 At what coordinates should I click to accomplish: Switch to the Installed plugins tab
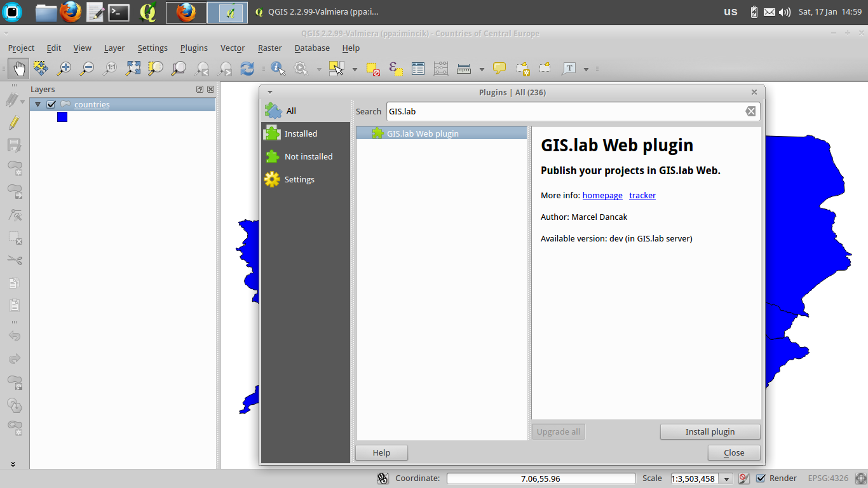click(x=306, y=133)
